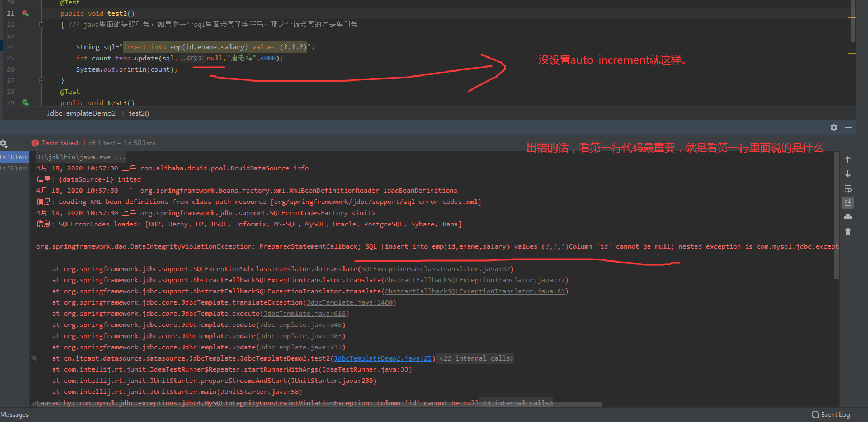Screen dimensions: 868x422
Task: Expand the plus marker beside the Caused by line
Action: tap(34, 403)
